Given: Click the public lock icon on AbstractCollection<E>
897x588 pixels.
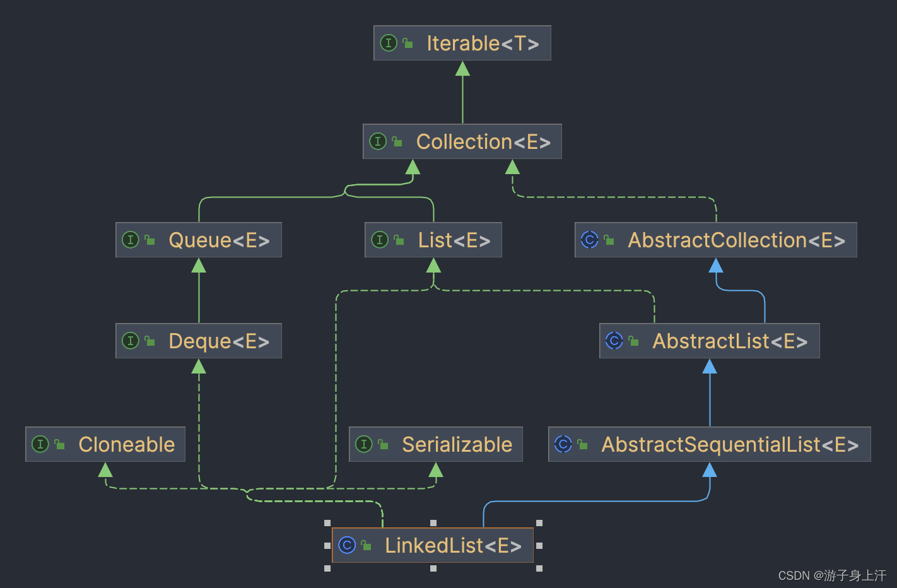Looking at the screenshot, I should pyautogui.click(x=609, y=240).
